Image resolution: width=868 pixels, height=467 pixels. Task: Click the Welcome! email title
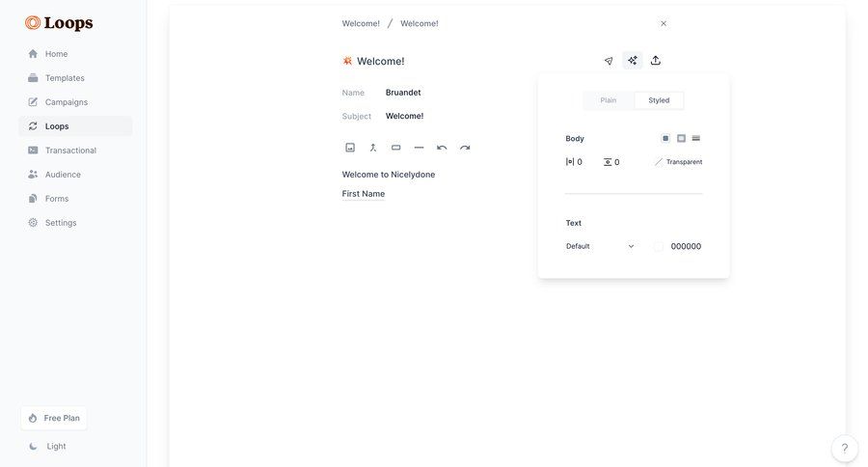click(x=381, y=61)
